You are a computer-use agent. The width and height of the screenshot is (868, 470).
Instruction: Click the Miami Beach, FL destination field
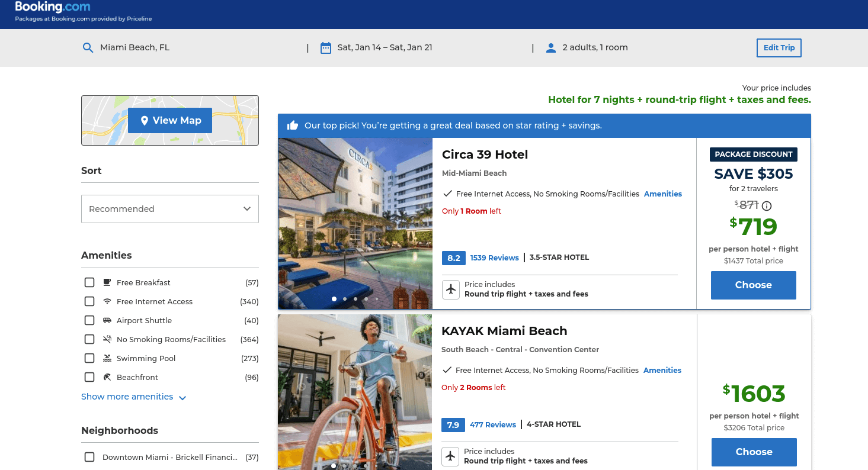135,48
